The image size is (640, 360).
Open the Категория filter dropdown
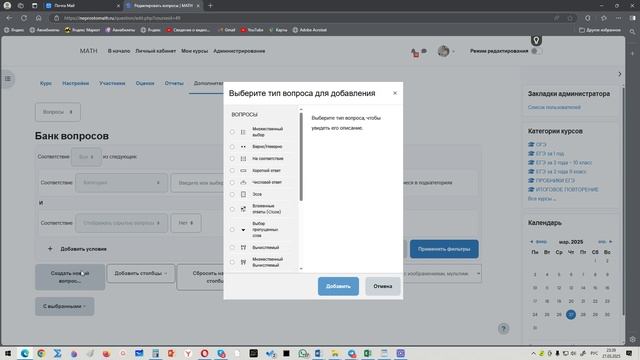pos(121,182)
